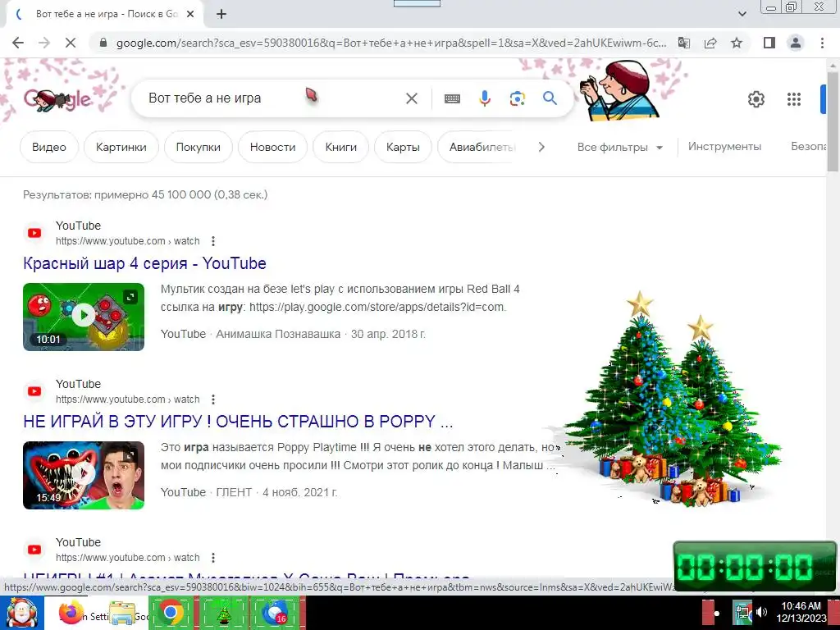Show more filter chips arrow
The height and width of the screenshot is (630, 840).
pyautogui.click(x=541, y=147)
